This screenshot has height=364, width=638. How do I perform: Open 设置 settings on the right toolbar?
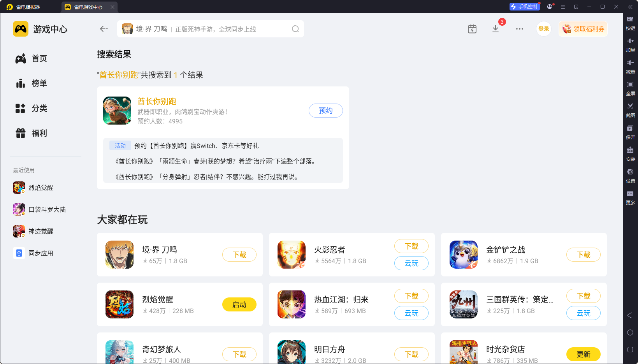coord(631,176)
